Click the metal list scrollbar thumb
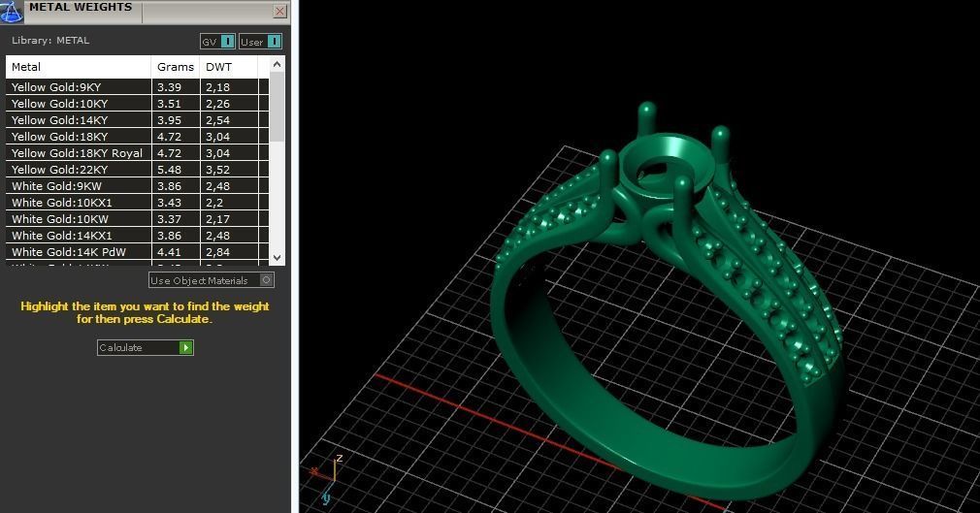This screenshot has height=513, width=980. (x=277, y=107)
